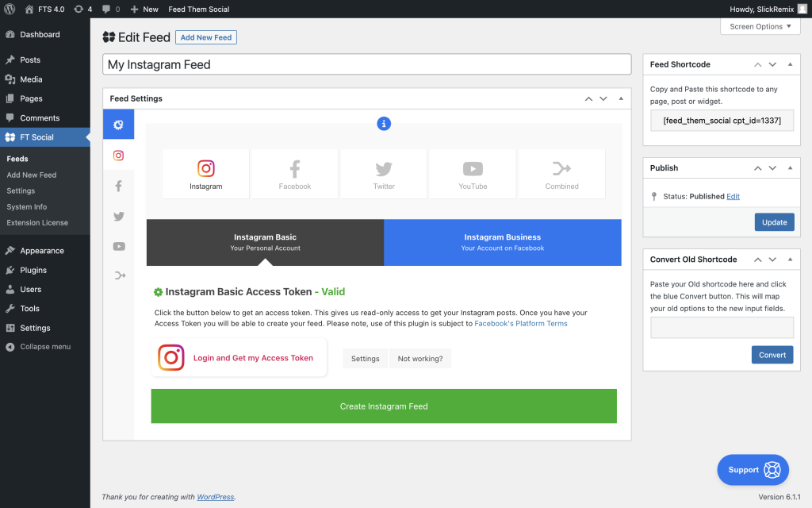
Task: Move Feed Settings panel down
Action: click(603, 98)
